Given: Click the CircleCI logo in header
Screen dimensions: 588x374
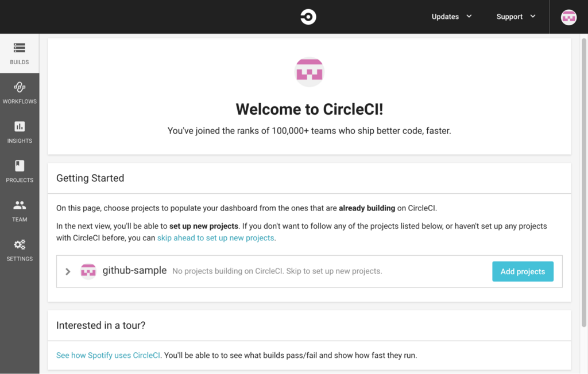Looking at the screenshot, I should click(308, 17).
